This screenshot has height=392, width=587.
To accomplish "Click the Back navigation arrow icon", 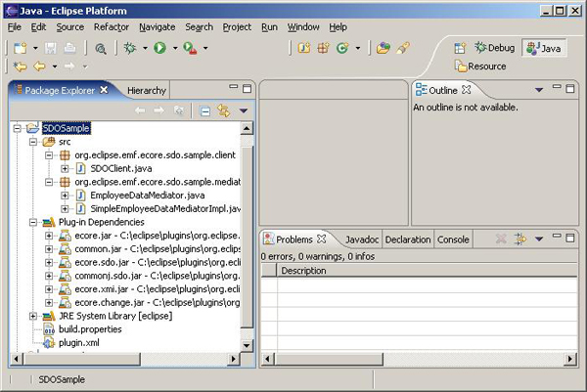I will click(39, 66).
